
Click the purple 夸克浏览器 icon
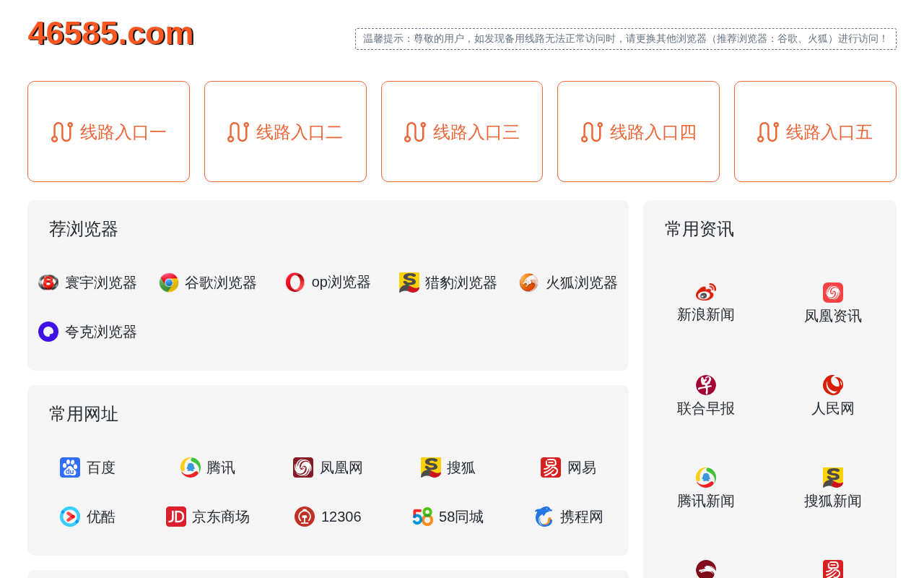(x=48, y=332)
